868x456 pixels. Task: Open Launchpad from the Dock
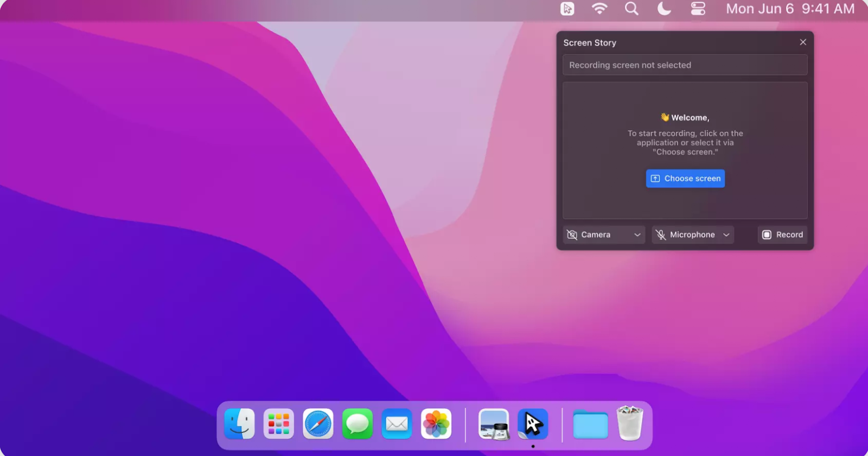coord(279,424)
